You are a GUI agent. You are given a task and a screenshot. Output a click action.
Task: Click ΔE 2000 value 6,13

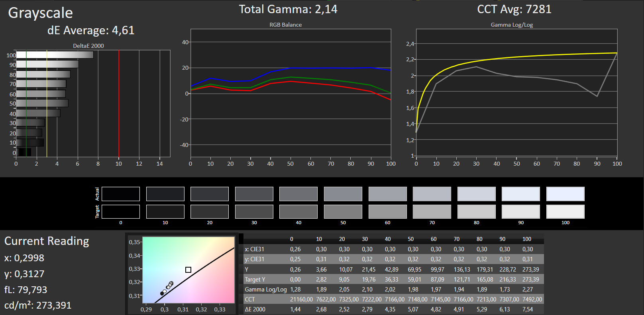(505, 309)
